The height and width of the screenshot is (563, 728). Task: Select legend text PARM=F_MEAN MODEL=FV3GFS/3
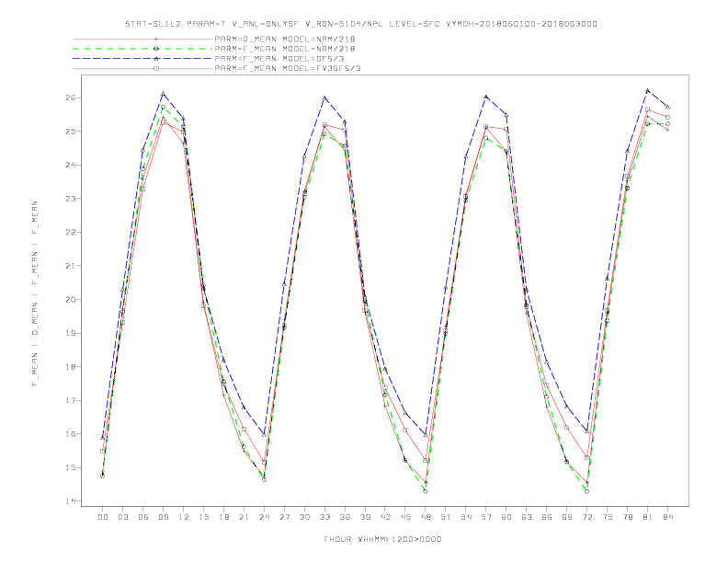(288, 68)
